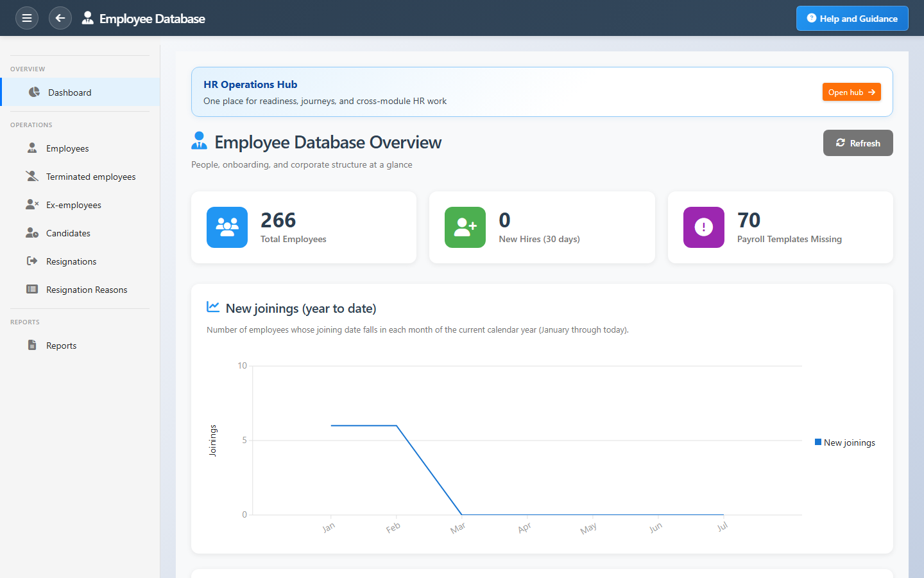Open Ex-employees list
924x578 pixels.
click(81, 205)
